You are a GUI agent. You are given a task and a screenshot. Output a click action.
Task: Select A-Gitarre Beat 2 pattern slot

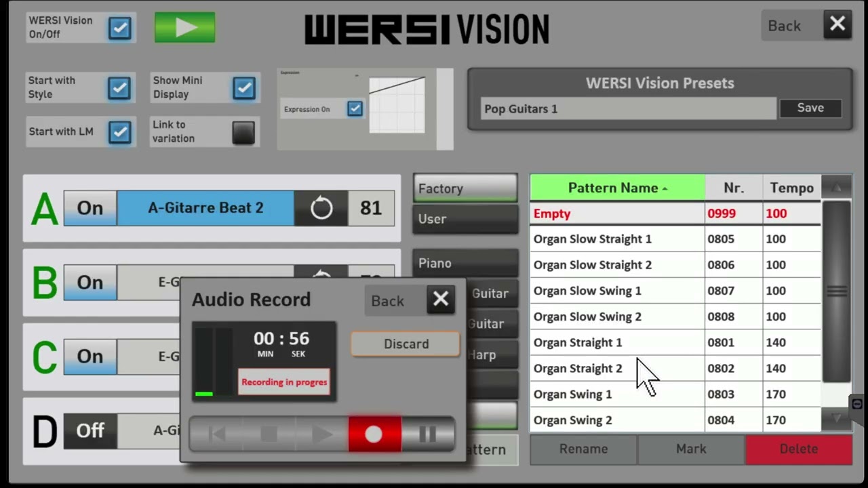pos(205,208)
